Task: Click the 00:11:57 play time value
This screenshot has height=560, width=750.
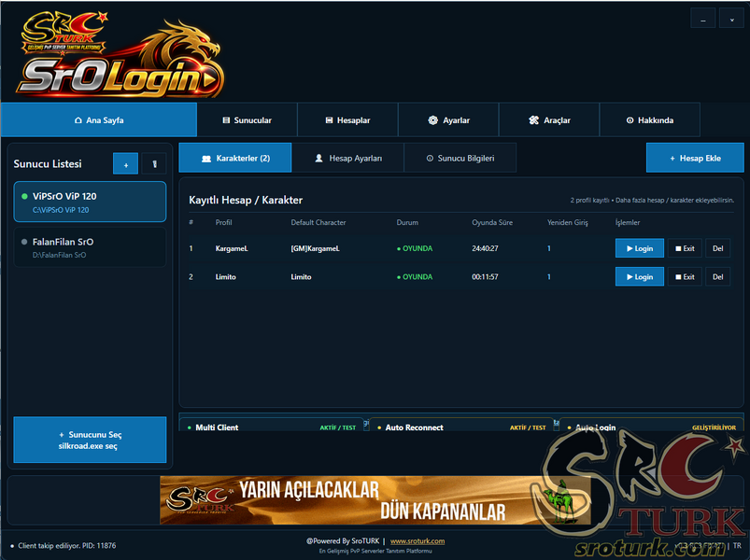Action: pyautogui.click(x=485, y=276)
